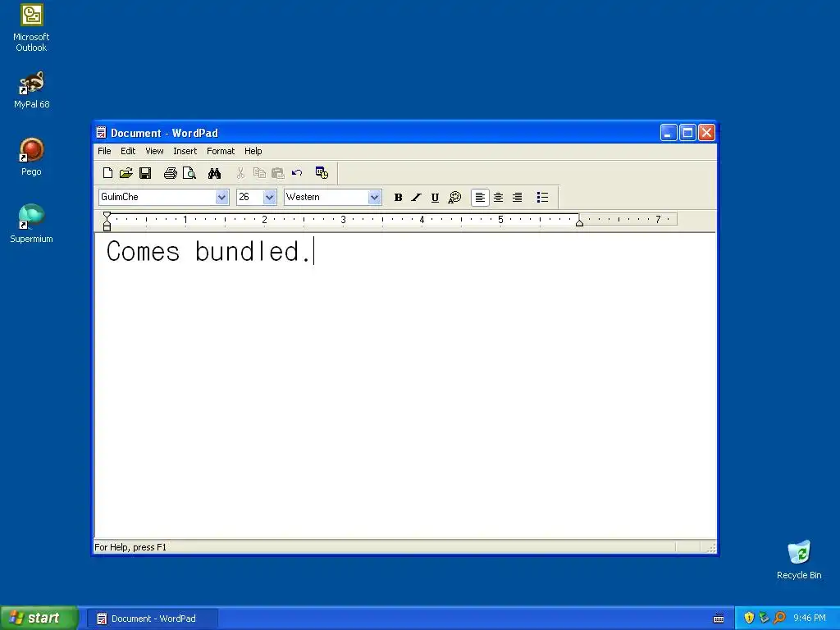Open the Edit menu
Screen dimensions: 840x630
coord(127,151)
